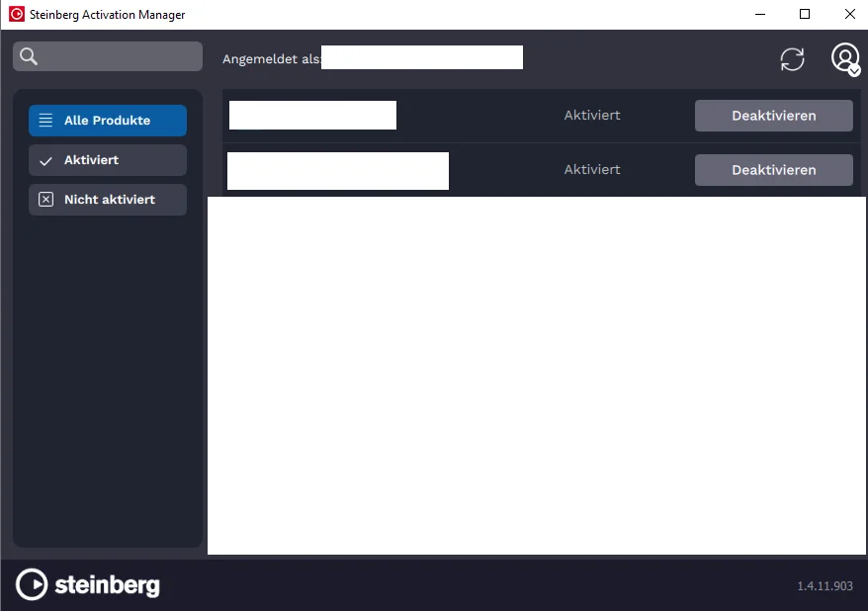Viewport: 868px width, 611px height.
Task: Deactivate the first listed product
Action: click(x=773, y=116)
